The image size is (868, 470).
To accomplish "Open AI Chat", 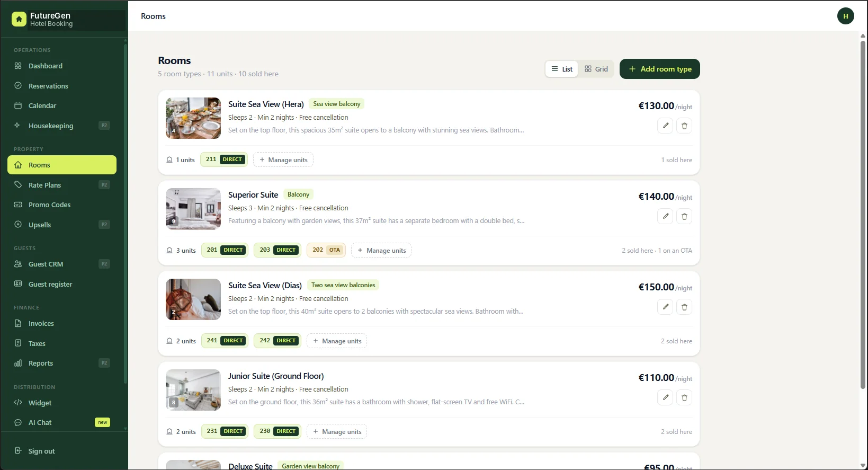I will click(x=62, y=422).
